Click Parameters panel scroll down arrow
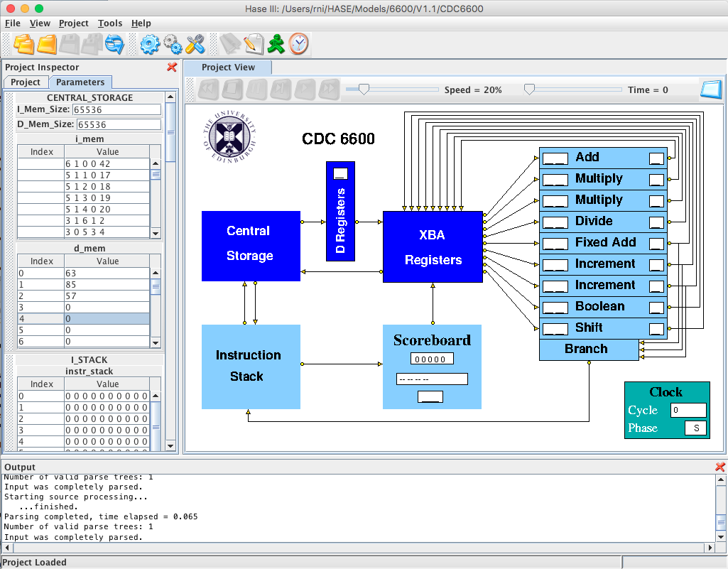 tap(170, 446)
